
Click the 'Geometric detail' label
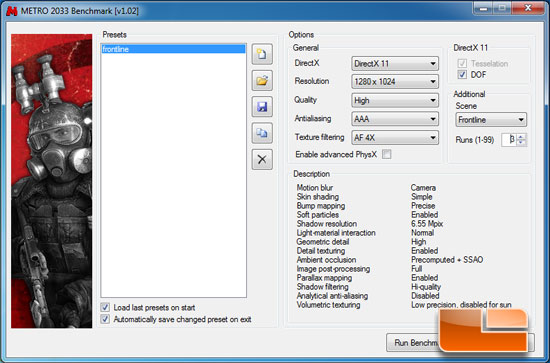[x=323, y=242]
